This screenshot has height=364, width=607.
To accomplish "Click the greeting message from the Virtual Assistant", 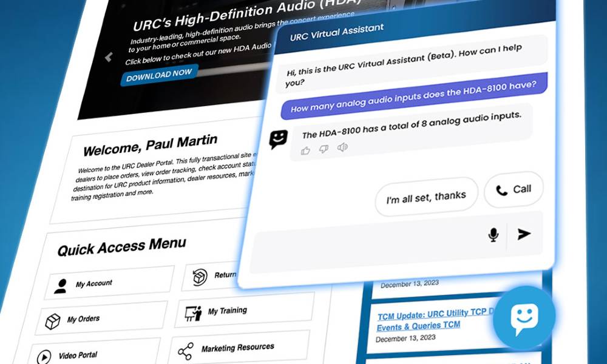I will point(412,64).
